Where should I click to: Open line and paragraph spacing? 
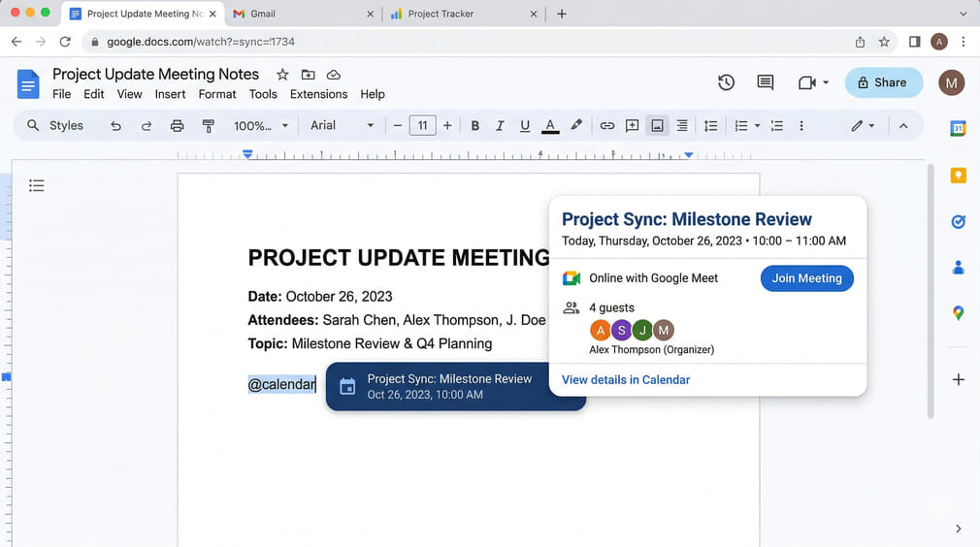point(710,126)
